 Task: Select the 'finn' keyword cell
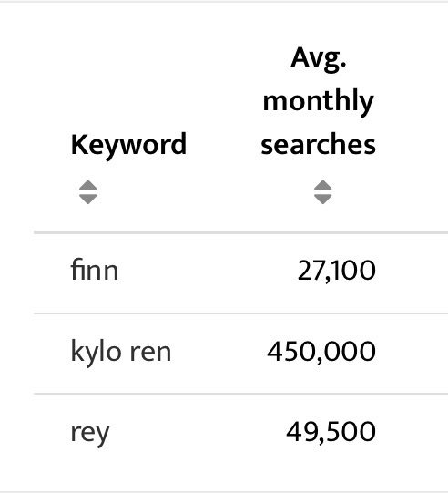click(x=95, y=270)
